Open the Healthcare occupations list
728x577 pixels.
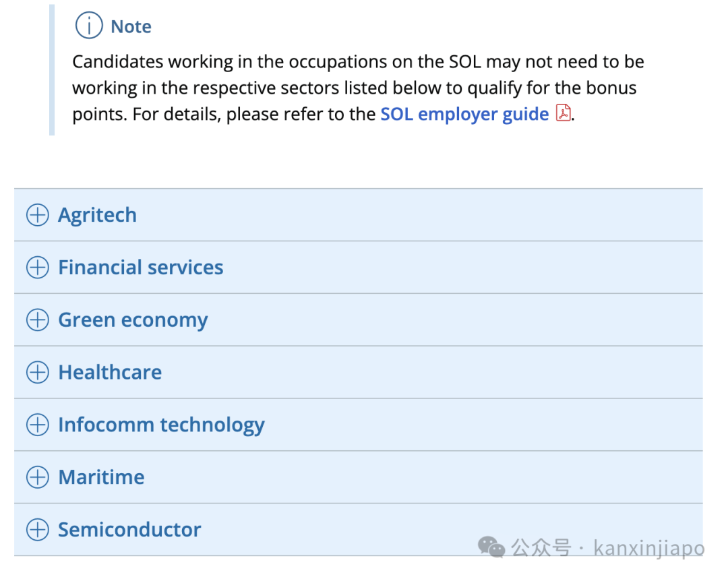[x=359, y=372]
